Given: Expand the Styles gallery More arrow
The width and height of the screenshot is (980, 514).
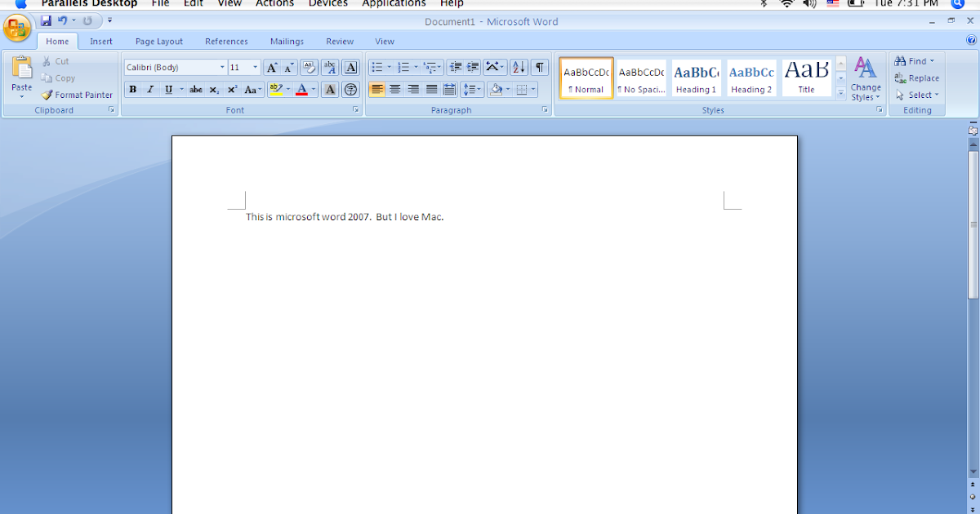Looking at the screenshot, I should point(841,94).
